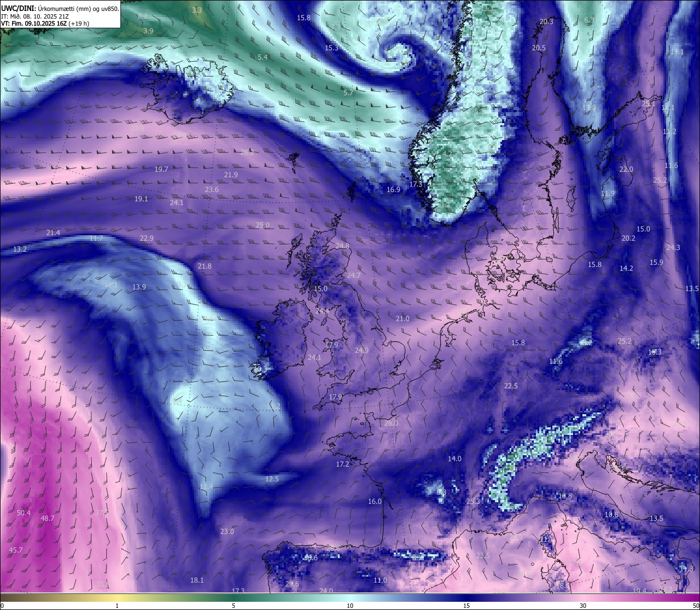Click the map value 24.9
Screen dimensions: 700x610
(x=361, y=351)
